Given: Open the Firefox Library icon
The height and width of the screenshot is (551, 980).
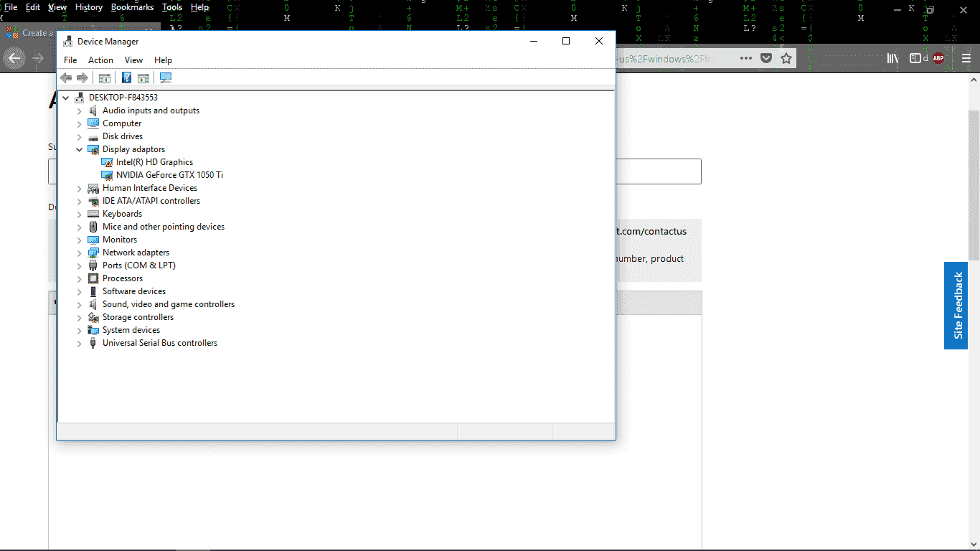Looking at the screenshot, I should 893,58.
